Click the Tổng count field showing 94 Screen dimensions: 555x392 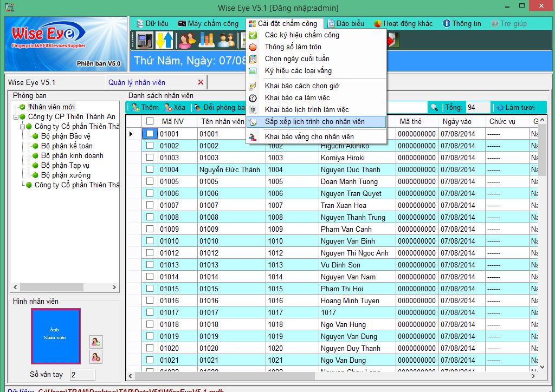[478, 107]
